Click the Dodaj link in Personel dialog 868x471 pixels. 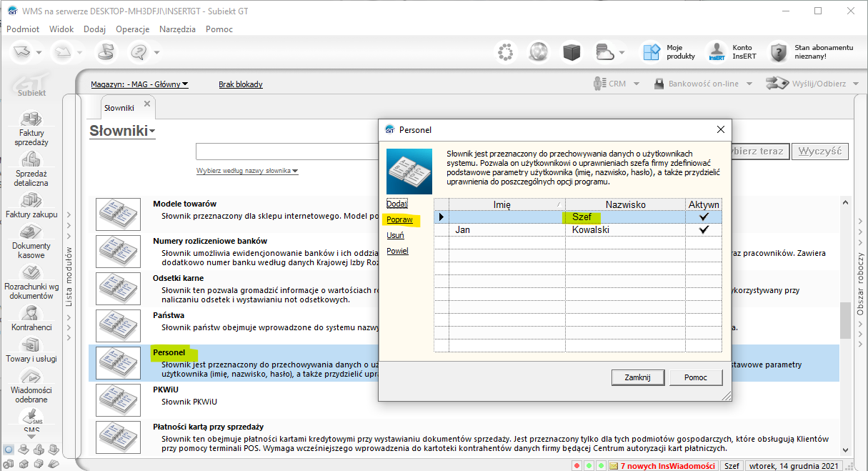tap(396, 204)
